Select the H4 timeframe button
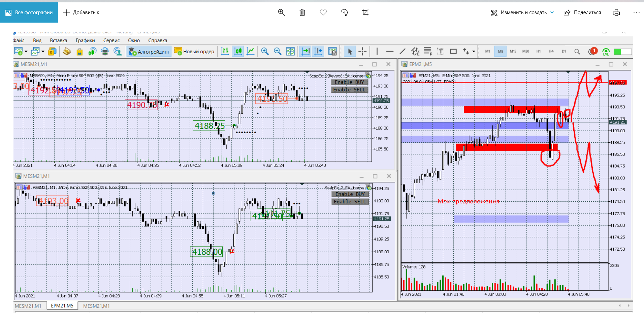The height and width of the screenshot is (313, 644). 551,52
